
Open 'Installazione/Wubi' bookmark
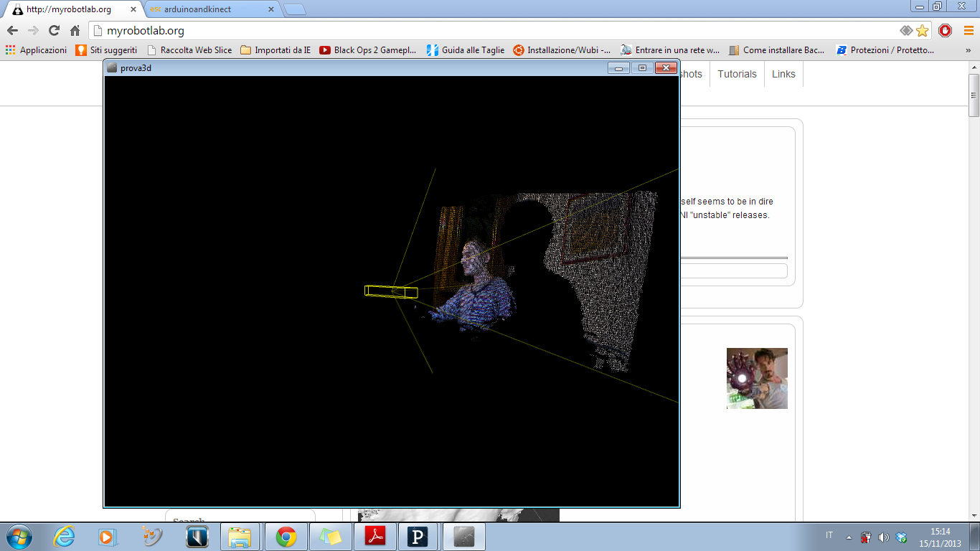pyautogui.click(x=562, y=50)
